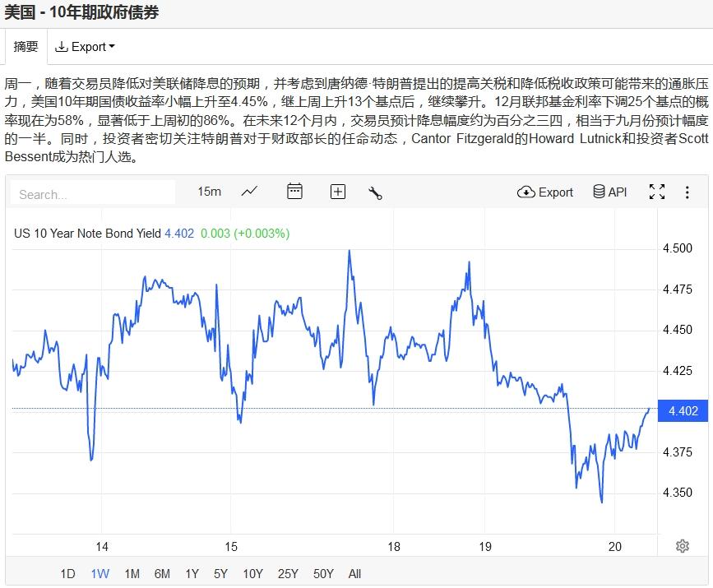Click the chart Search input field

coord(93,194)
